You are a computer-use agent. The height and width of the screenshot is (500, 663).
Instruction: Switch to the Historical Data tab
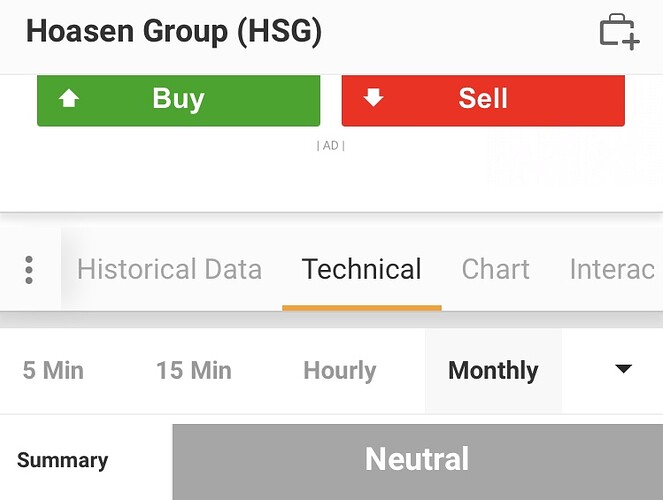coord(169,270)
